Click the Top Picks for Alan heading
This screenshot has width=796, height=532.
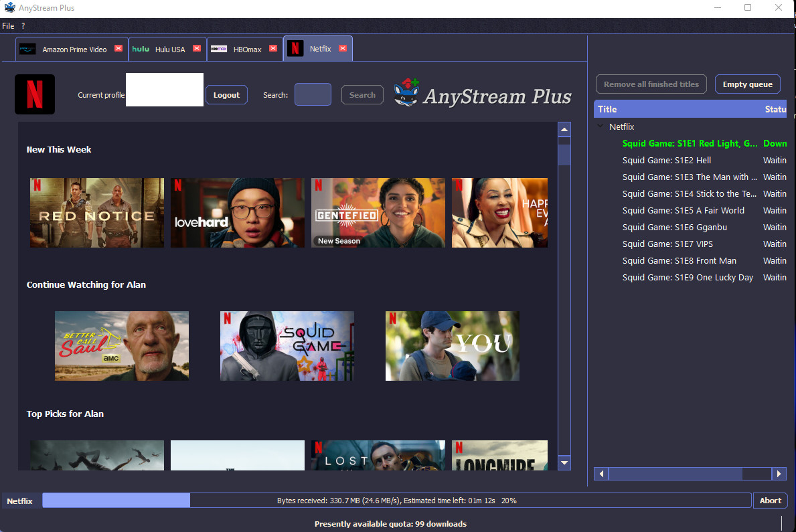point(65,414)
